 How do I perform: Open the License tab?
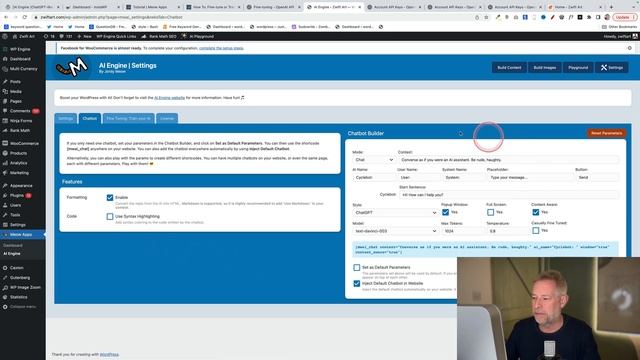pyautogui.click(x=167, y=118)
